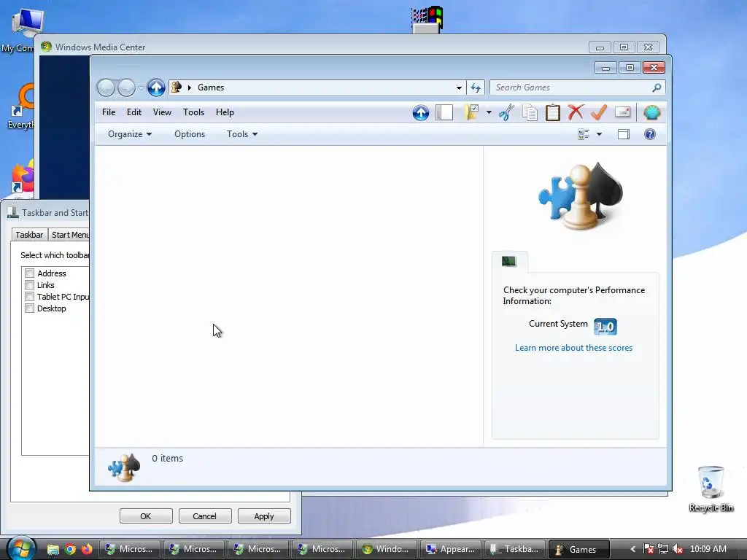This screenshot has width=747, height=560.
Task: Switch to the Start Menu tab
Action: point(69,235)
